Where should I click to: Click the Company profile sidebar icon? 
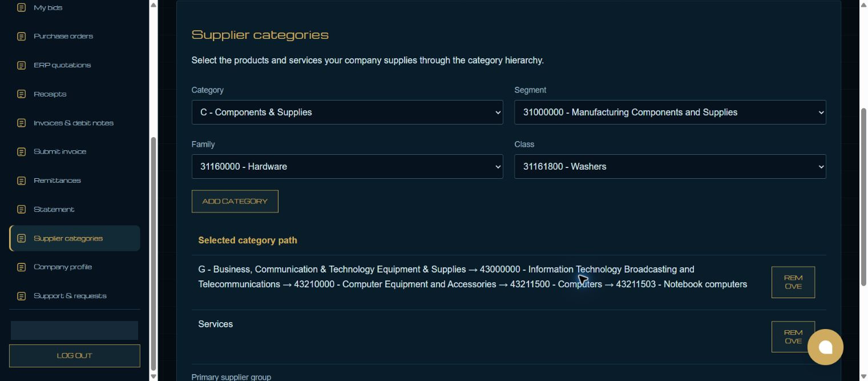[x=21, y=267]
